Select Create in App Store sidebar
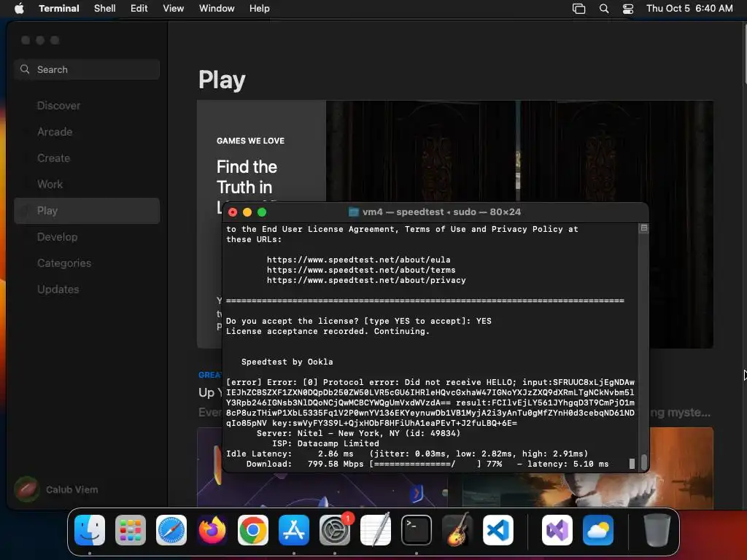 tap(87, 158)
